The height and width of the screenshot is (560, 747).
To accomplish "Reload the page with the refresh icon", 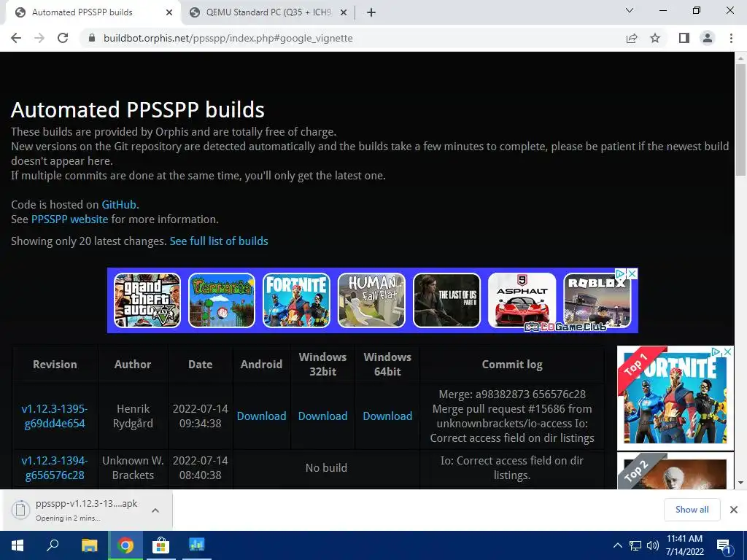I will (x=63, y=38).
